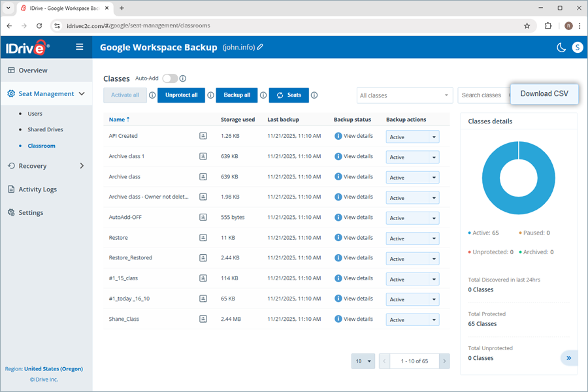
Task: Open the profile avatar menu
Action: click(577, 47)
